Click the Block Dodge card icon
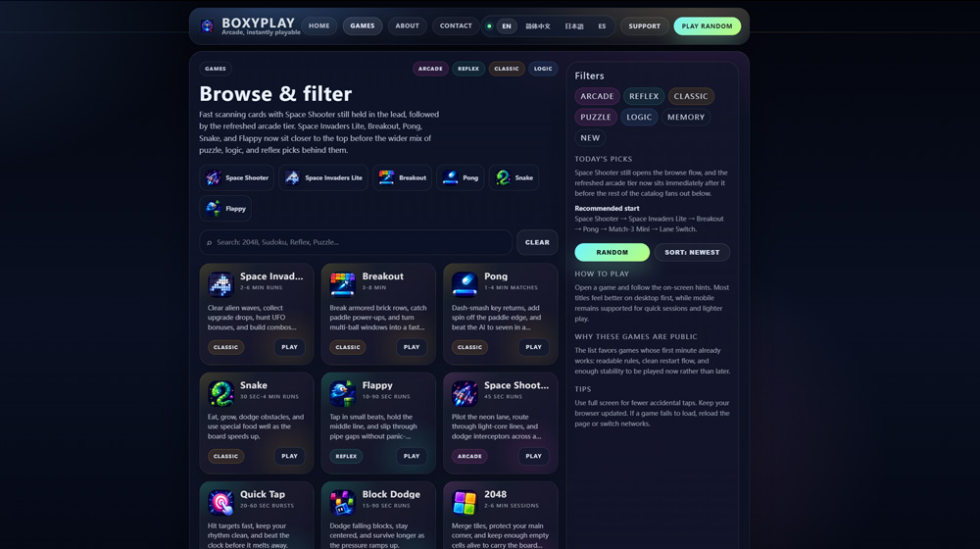 pos(342,502)
